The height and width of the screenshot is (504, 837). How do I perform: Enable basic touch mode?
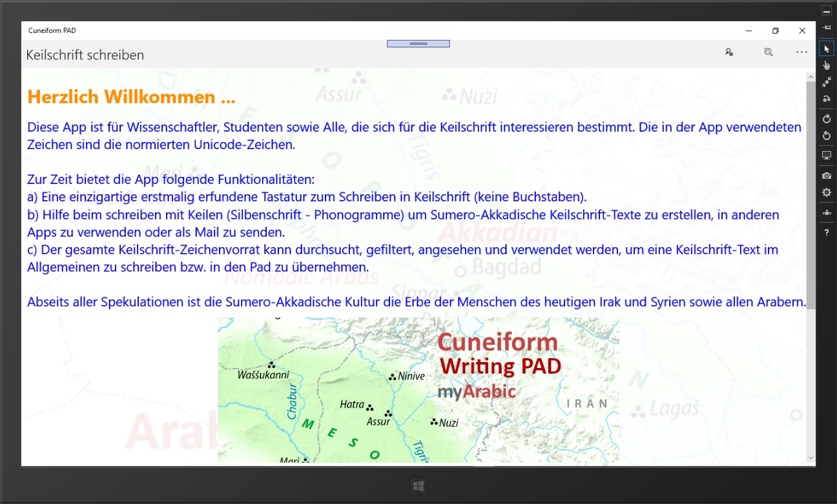[x=827, y=65]
